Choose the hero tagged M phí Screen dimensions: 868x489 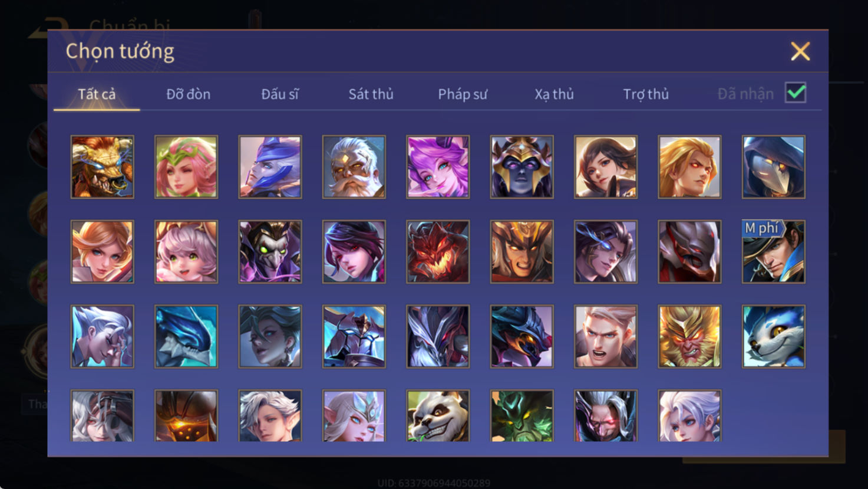point(774,252)
